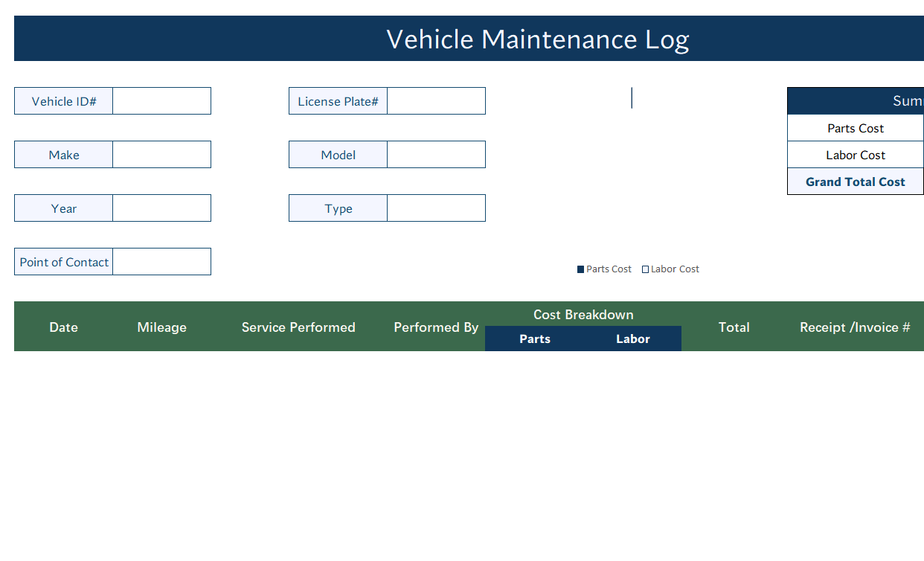Select the Type label cell
The height and width of the screenshot is (561, 924).
click(x=339, y=208)
